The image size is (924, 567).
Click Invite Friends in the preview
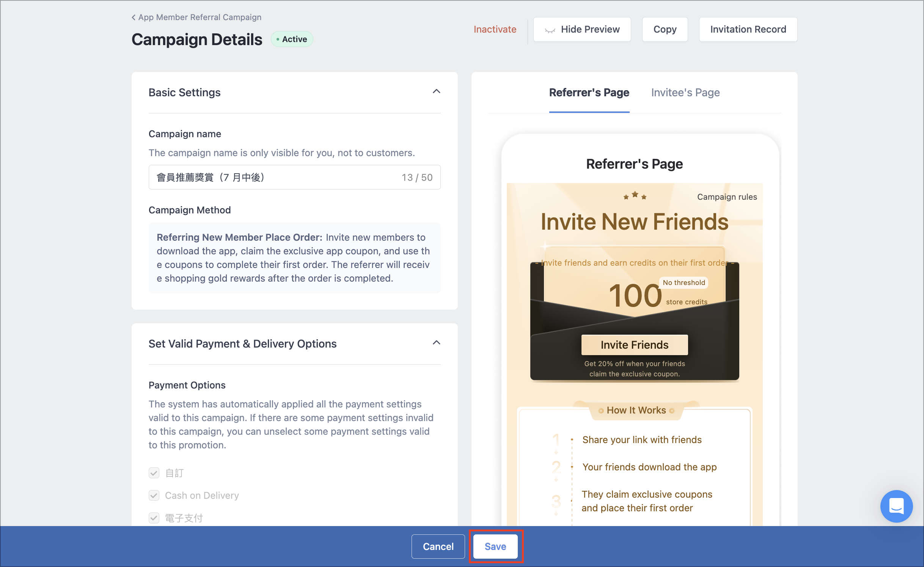[635, 345]
